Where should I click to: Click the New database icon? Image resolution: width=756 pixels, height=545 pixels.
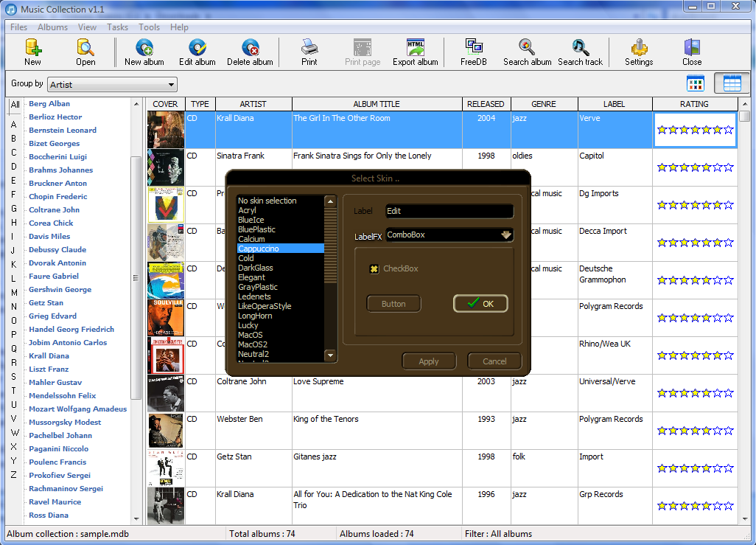[32, 52]
